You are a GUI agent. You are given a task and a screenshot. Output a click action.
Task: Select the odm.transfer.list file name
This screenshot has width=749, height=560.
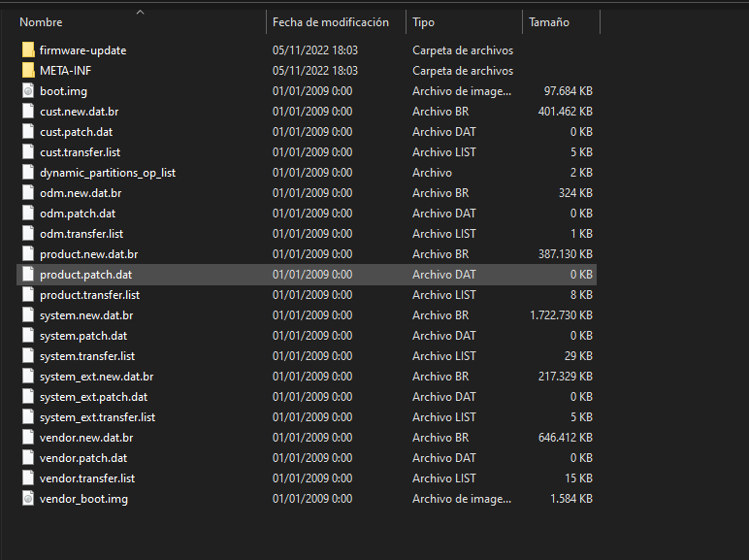[x=81, y=234]
